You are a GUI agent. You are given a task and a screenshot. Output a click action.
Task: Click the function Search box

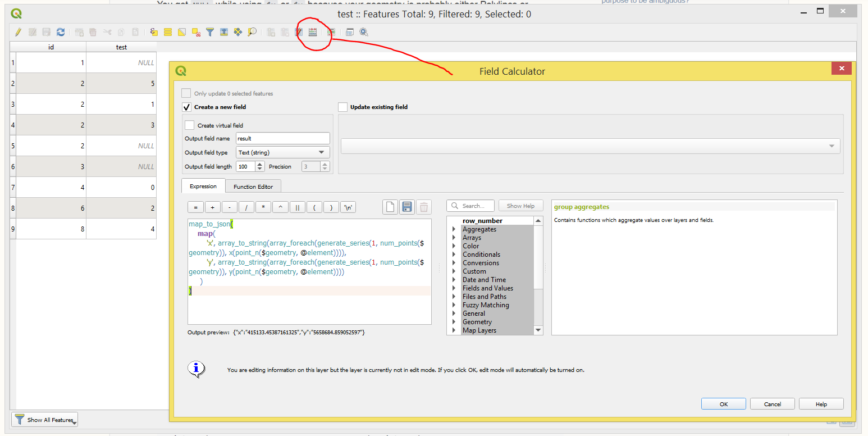(x=470, y=206)
